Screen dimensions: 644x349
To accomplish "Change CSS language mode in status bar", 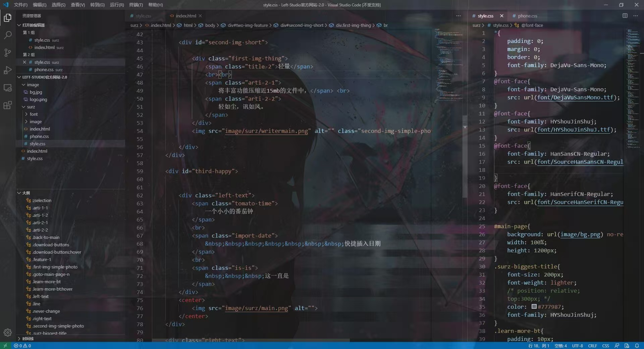I will pyautogui.click(x=605, y=346).
